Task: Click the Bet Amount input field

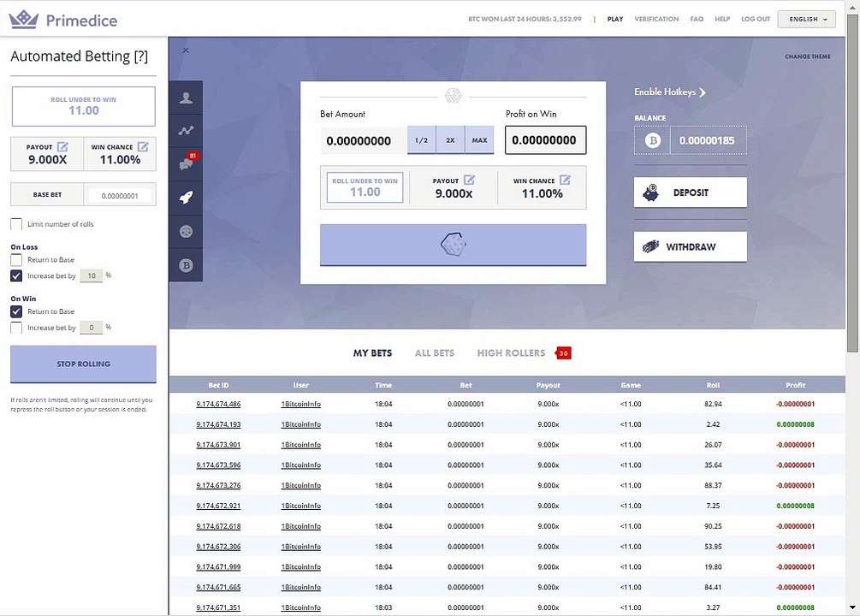Action: pos(364,140)
